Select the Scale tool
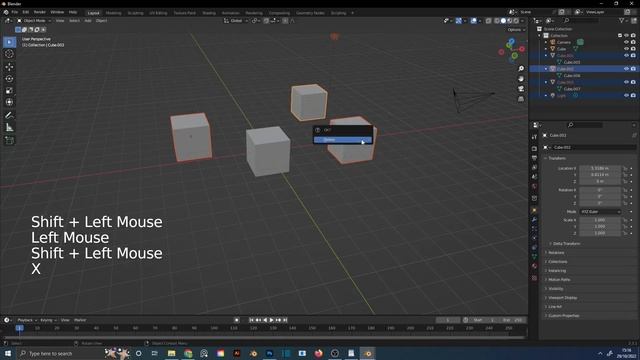Screen dimensions: 640x360 (x=9, y=91)
